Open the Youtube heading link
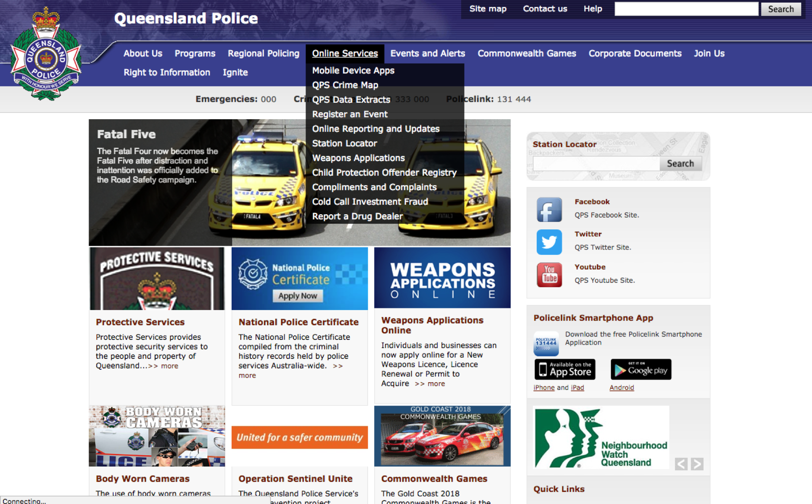This screenshot has height=504, width=812. coord(590,267)
